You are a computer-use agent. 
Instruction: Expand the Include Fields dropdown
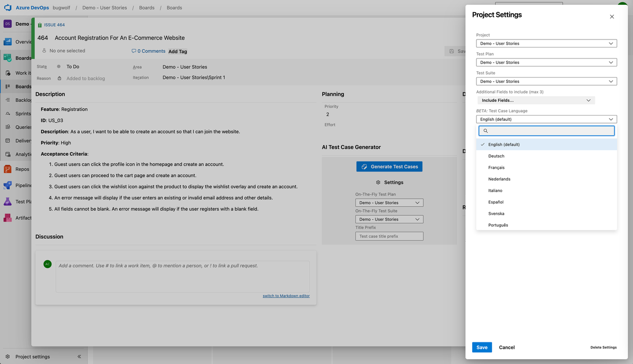[537, 100]
